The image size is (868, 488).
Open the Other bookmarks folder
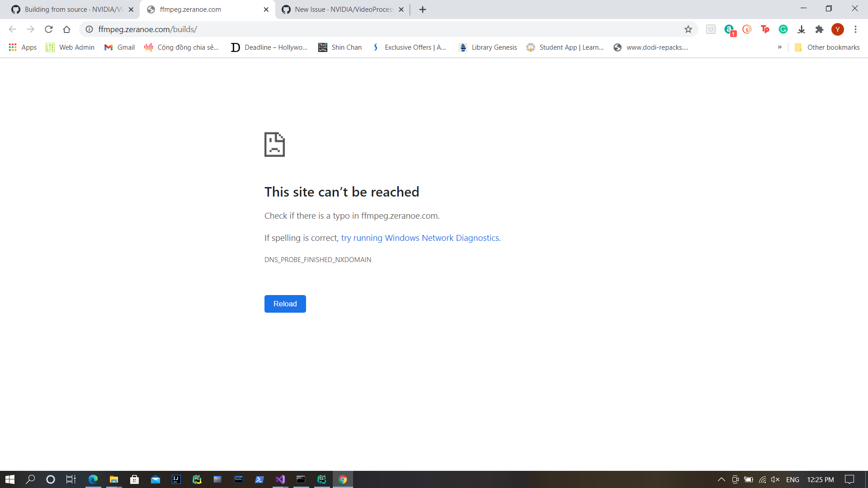click(827, 47)
